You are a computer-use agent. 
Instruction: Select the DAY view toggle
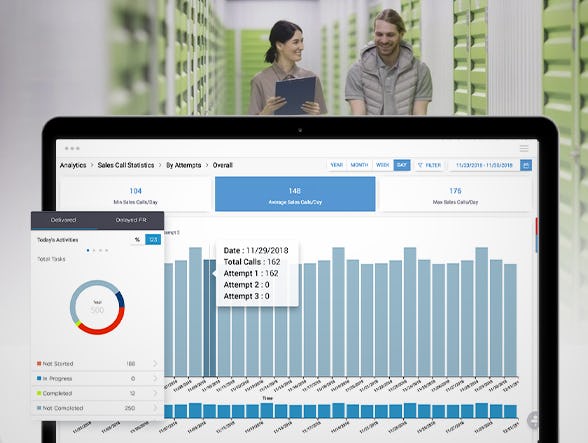click(402, 165)
